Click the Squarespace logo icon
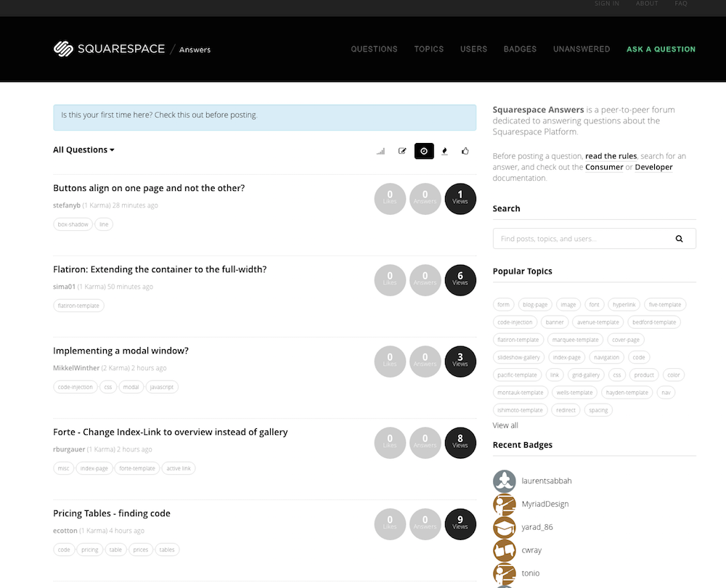The height and width of the screenshot is (588, 726). (63, 49)
